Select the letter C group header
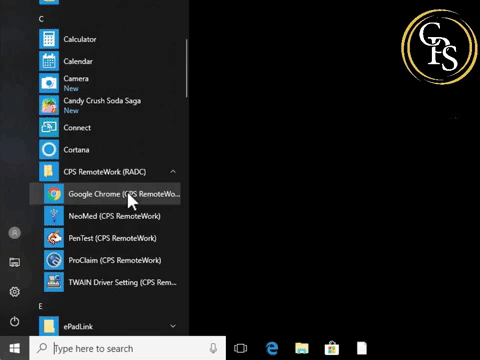The height and width of the screenshot is (360, 480). click(x=41, y=19)
